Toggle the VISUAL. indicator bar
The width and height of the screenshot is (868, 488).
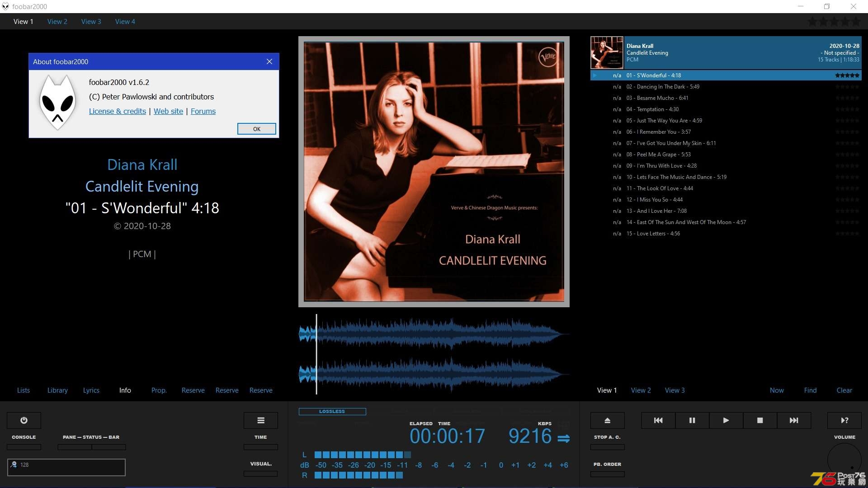[x=261, y=474]
